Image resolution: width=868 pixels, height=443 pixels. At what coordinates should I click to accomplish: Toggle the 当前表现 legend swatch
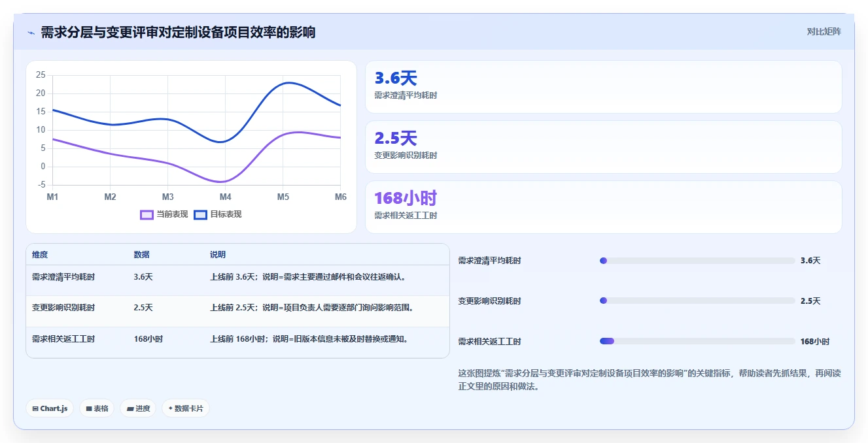click(147, 214)
